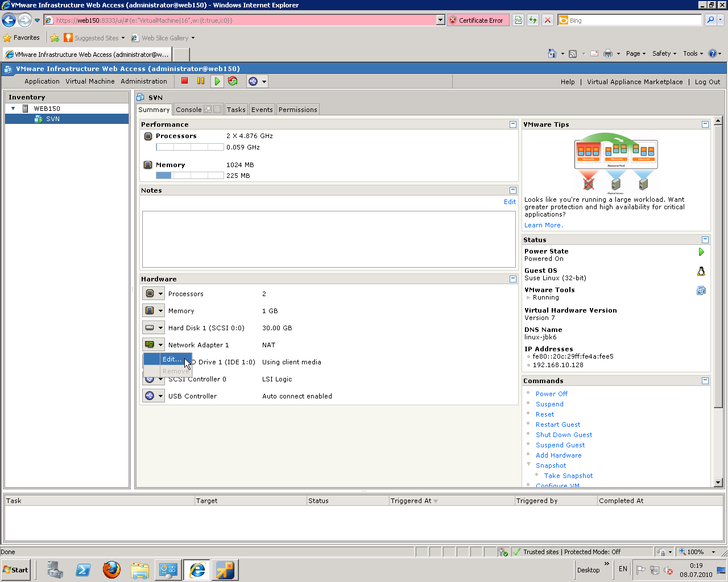This screenshot has width=728, height=582.
Task: Collapse the VMware Tips panel
Action: coord(705,124)
